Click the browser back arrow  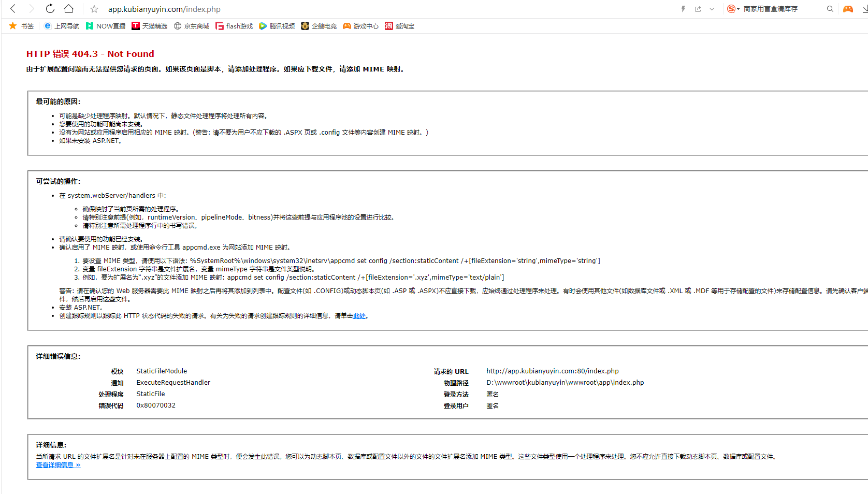[13, 9]
